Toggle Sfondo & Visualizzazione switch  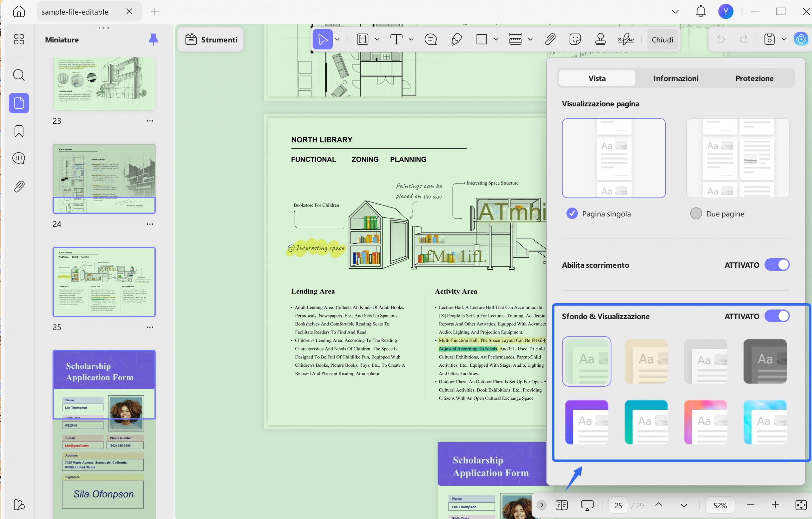(777, 316)
